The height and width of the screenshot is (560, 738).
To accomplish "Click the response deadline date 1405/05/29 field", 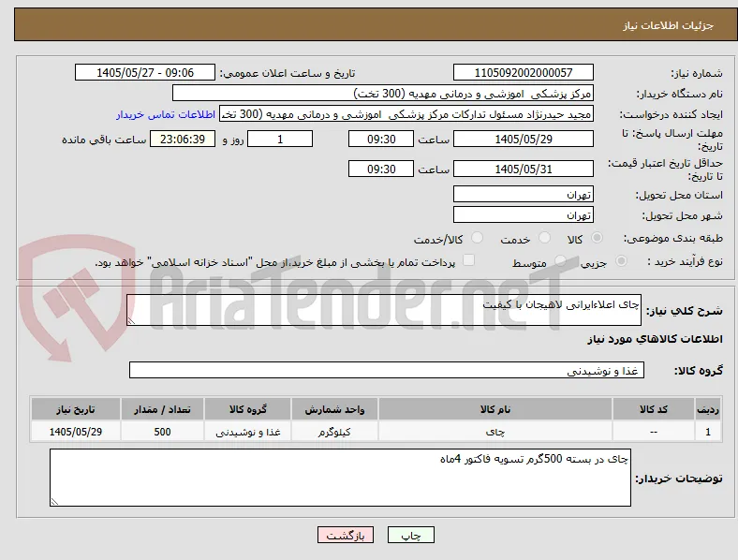I will click(x=524, y=139).
